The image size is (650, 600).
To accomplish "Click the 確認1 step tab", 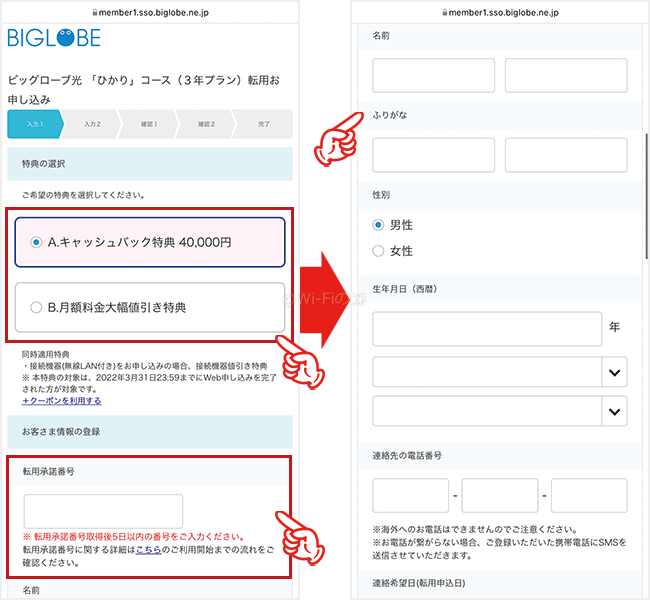I will [149, 124].
